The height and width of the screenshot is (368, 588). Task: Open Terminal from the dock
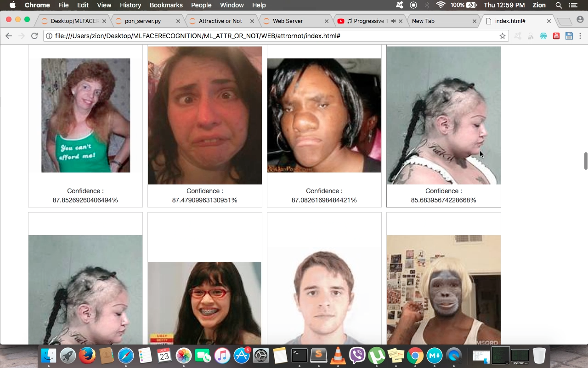[299, 356]
